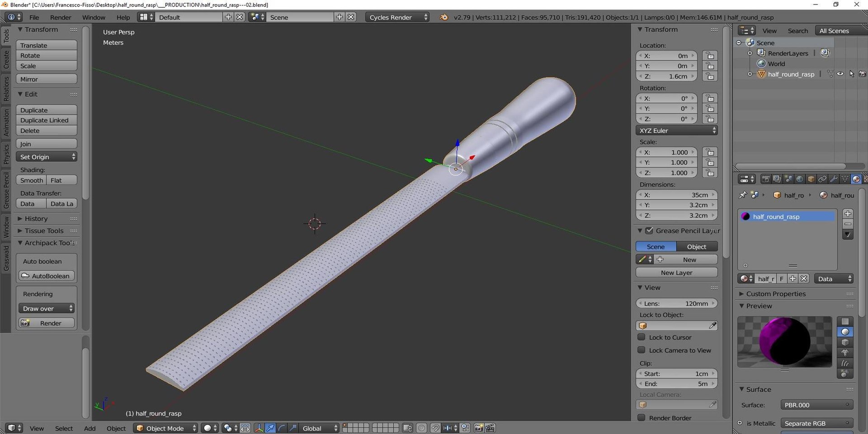
Task: Open the Object Mode dropdown
Action: pyautogui.click(x=165, y=428)
